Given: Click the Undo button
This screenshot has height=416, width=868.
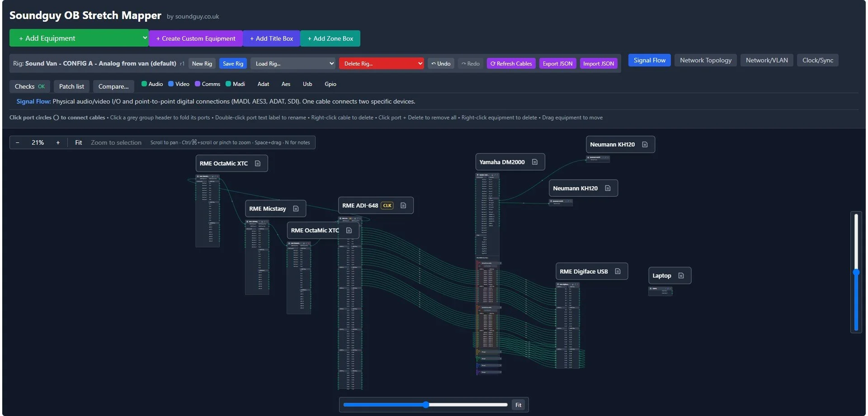Looking at the screenshot, I should pos(441,63).
